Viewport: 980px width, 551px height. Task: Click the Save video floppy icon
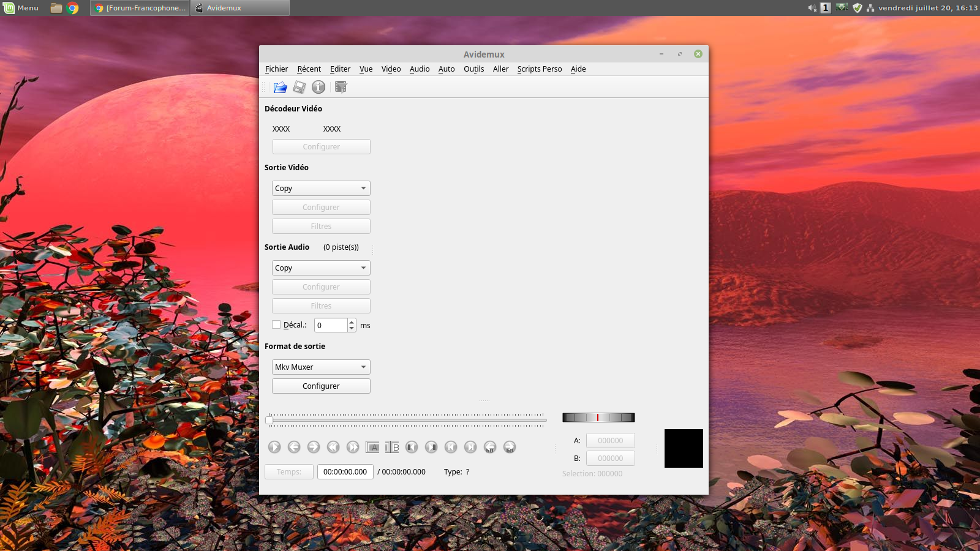click(x=299, y=87)
